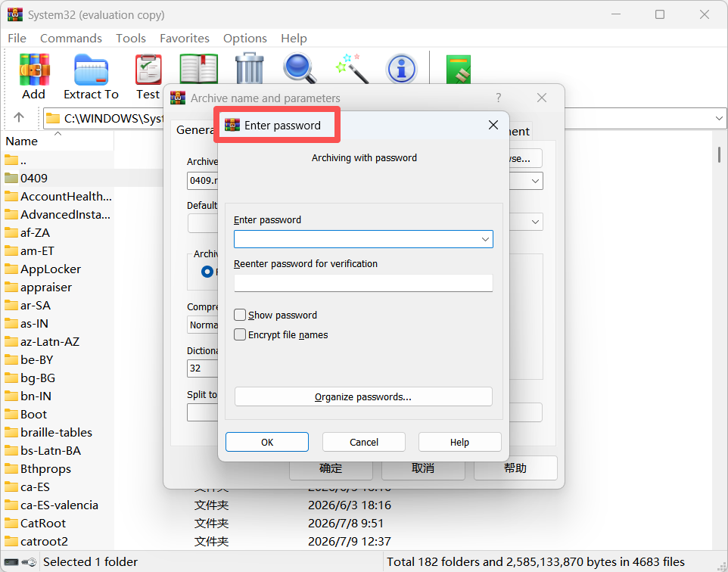Close the Enter password dialog

tap(493, 125)
